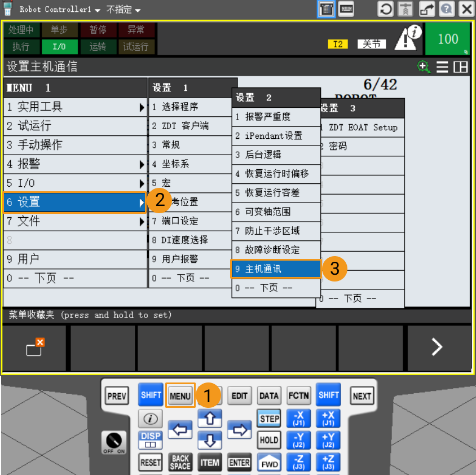476x475 pixels.
Task: Toggle the SHIFT key on the pendant
Action: pos(151,395)
